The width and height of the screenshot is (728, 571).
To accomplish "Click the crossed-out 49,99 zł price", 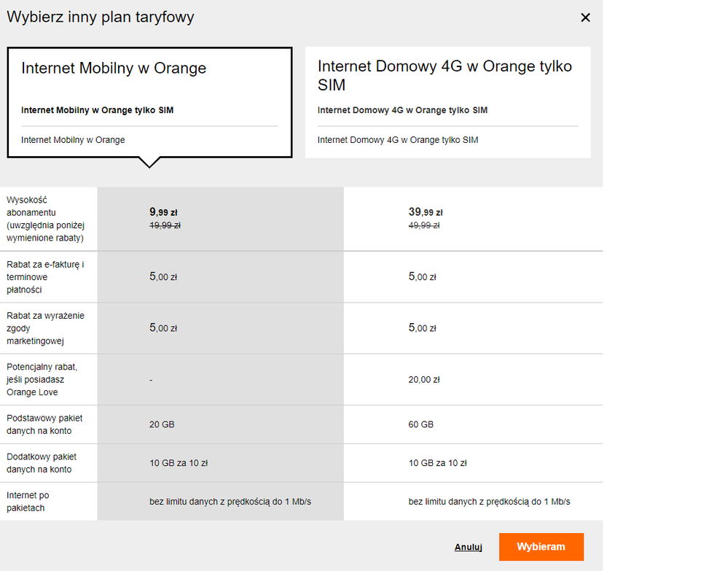I will [x=424, y=226].
